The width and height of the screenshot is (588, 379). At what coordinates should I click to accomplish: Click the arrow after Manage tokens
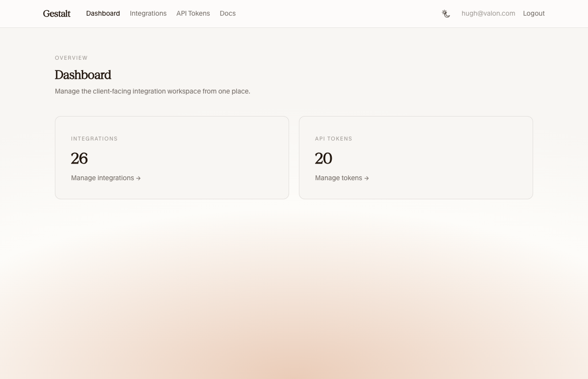367,179
